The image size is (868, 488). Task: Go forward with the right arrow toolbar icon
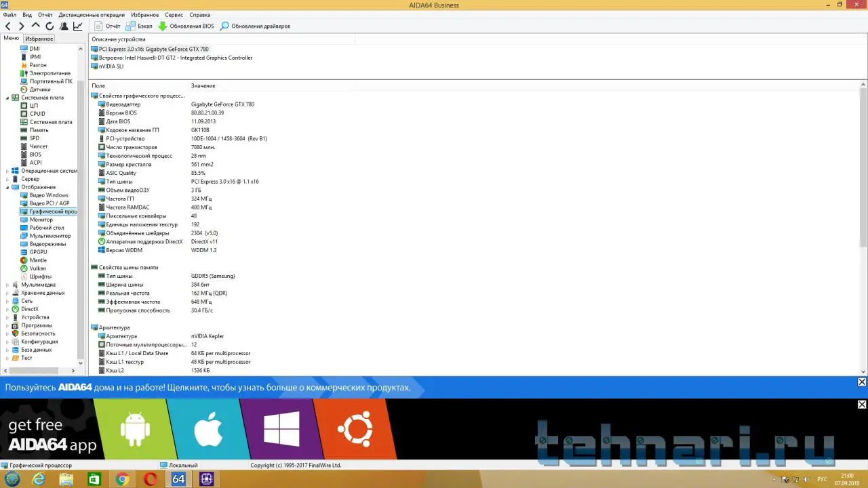tap(22, 26)
